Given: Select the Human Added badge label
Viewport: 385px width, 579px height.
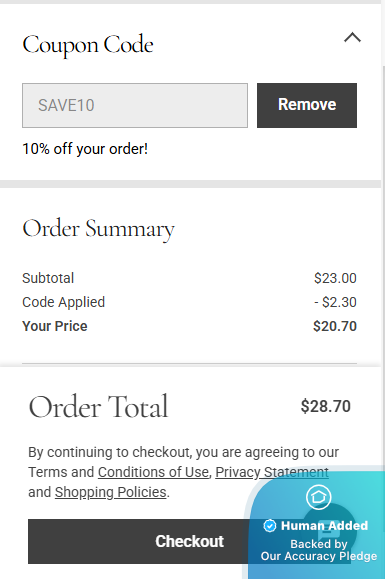Looking at the screenshot, I should point(324,525).
